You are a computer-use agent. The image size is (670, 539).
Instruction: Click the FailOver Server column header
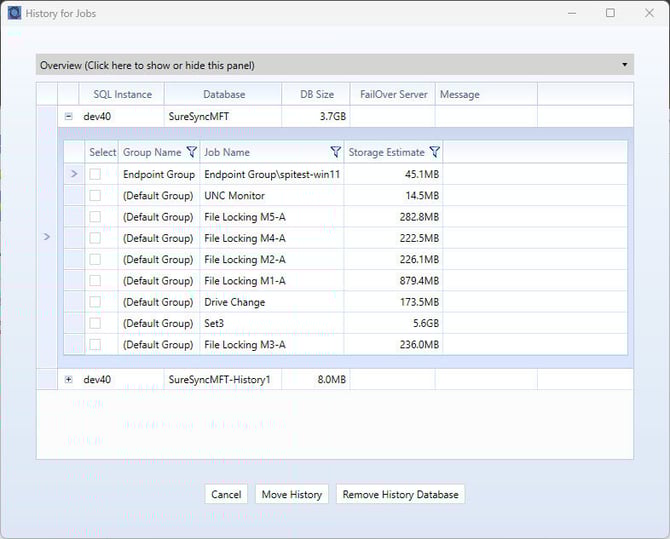(393, 94)
